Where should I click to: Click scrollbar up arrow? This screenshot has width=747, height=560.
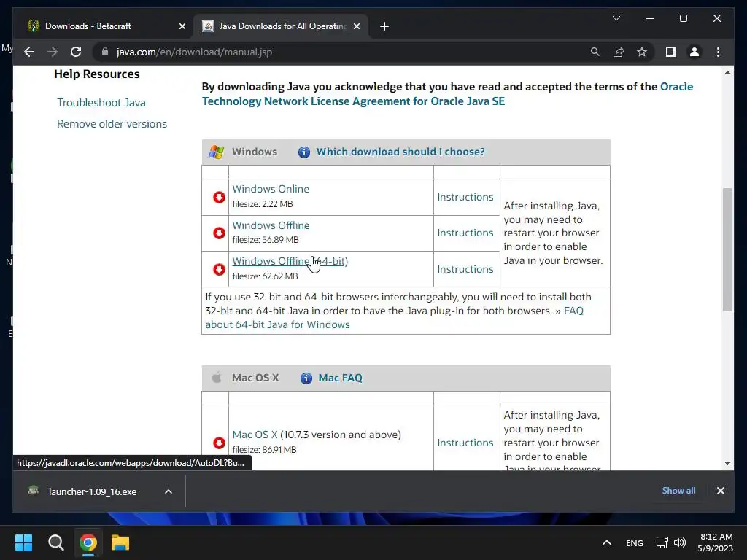click(x=727, y=72)
